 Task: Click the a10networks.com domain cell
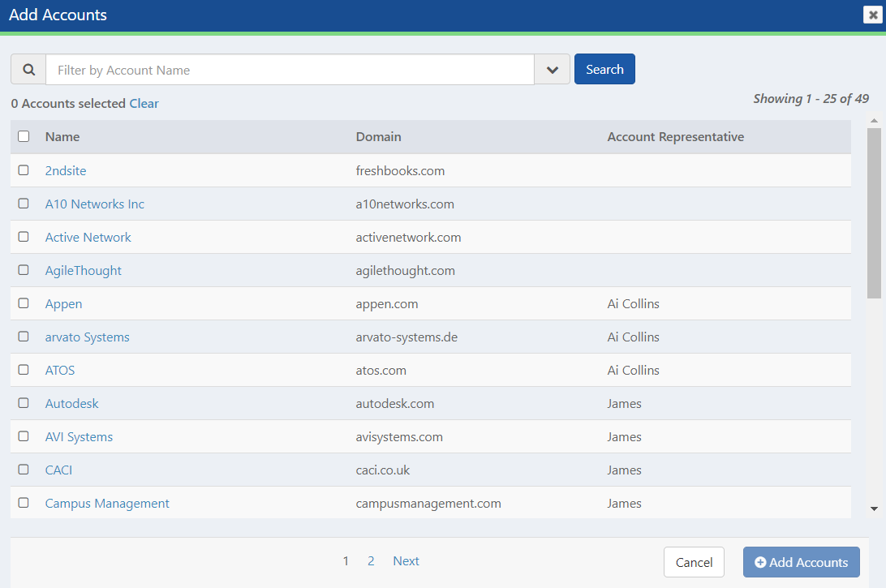(405, 204)
